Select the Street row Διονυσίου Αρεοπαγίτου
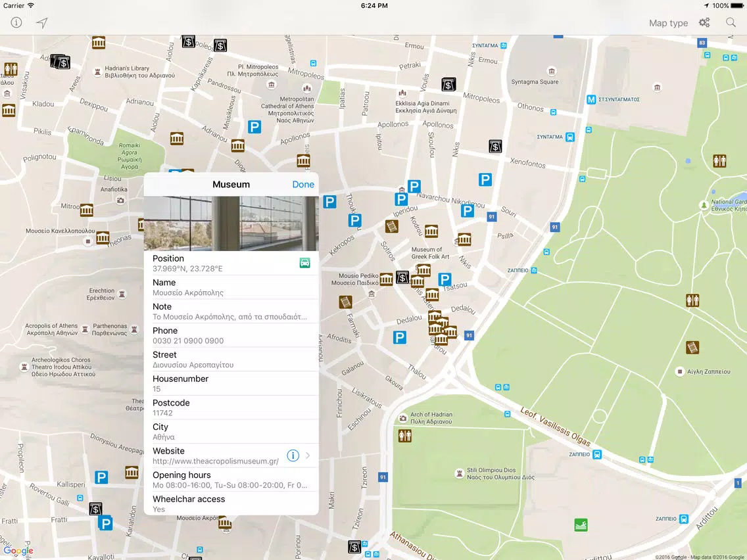 [x=231, y=360]
